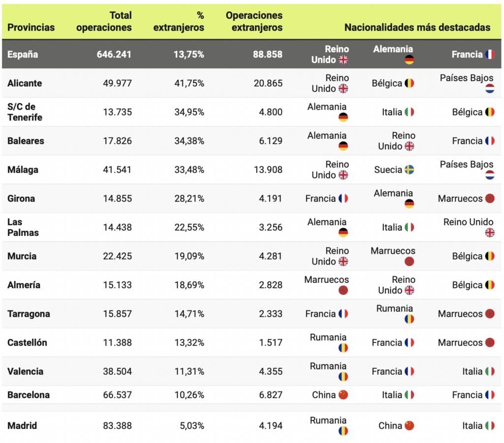
Task: Select the Alicante province name
Action: pyautogui.click(x=25, y=83)
